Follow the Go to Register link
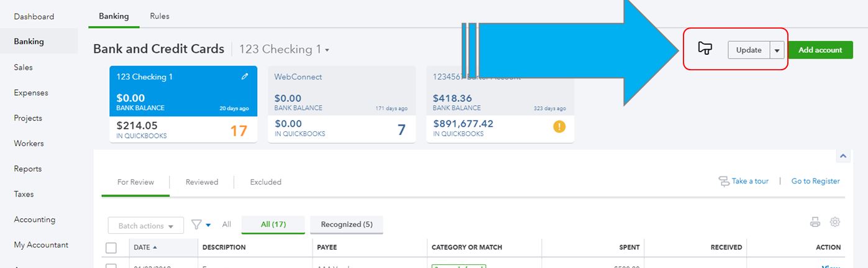The image size is (868, 268). 815,181
